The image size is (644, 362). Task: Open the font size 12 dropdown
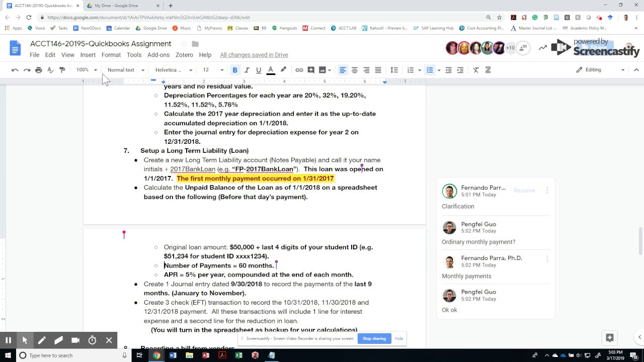coord(213,70)
